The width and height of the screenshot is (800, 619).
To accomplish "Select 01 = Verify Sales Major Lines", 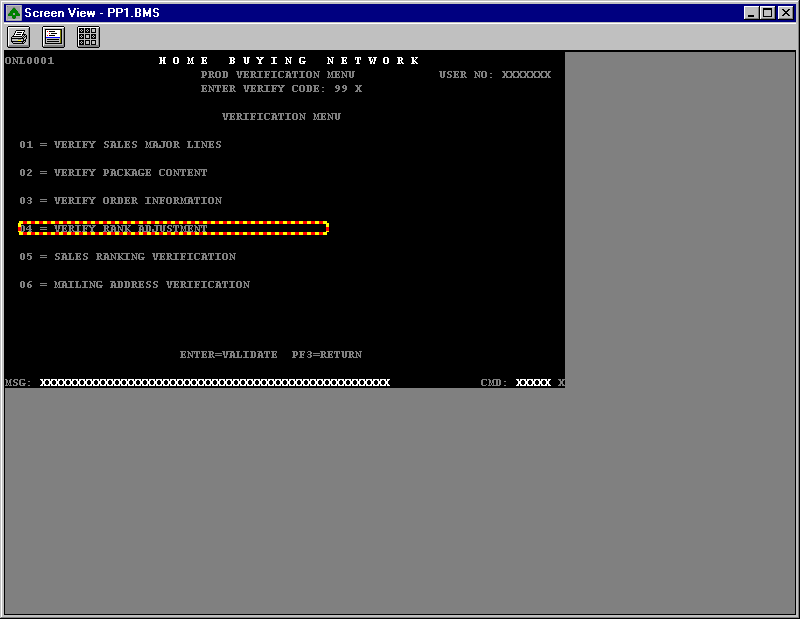I will click(120, 145).
